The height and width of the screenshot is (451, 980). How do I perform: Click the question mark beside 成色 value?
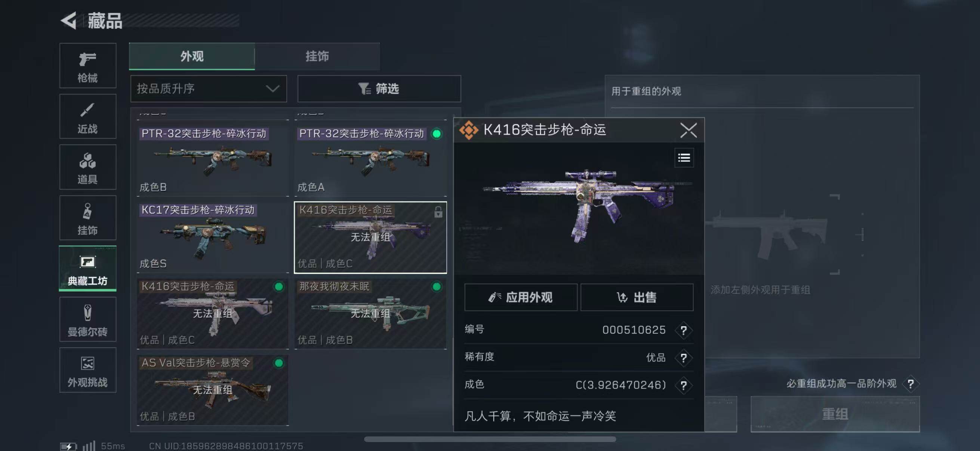pyautogui.click(x=684, y=385)
